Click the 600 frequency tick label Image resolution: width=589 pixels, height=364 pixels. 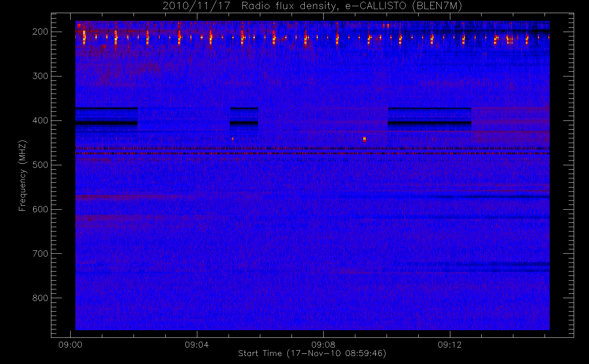coord(40,209)
